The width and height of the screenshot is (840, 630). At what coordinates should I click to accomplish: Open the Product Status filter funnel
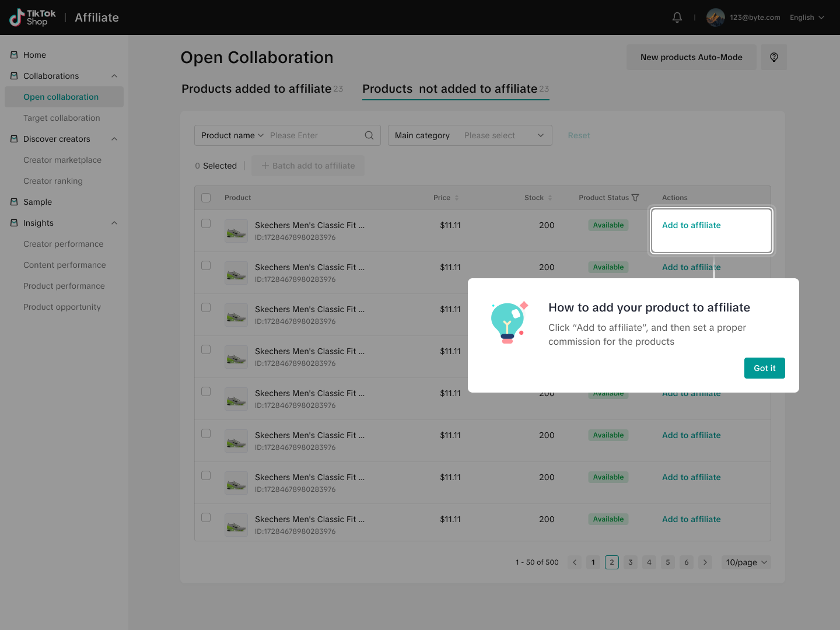[x=635, y=198]
